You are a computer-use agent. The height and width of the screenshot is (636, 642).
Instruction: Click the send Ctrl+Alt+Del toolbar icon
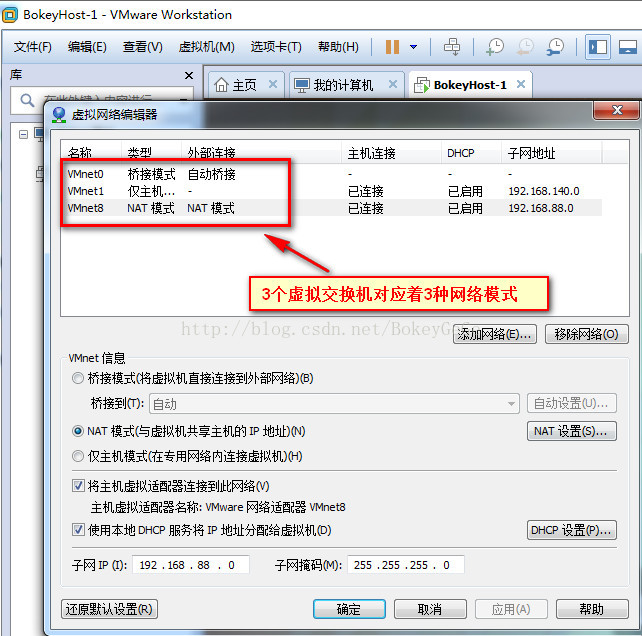pos(452,47)
